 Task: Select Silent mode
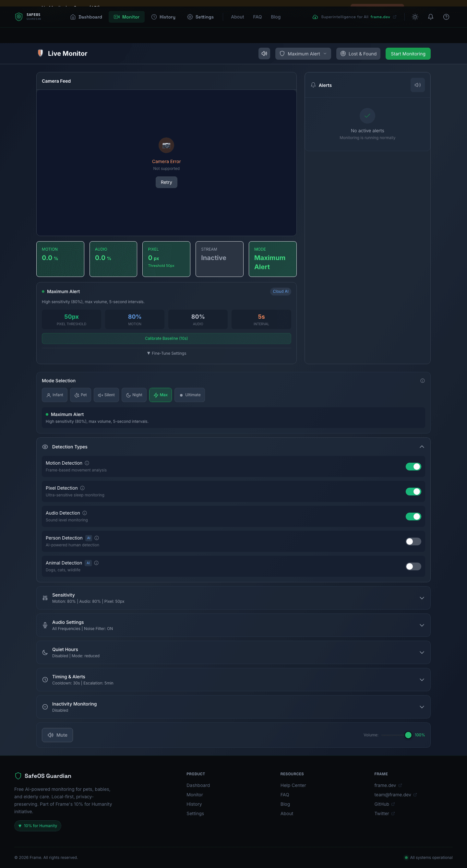tap(106, 395)
